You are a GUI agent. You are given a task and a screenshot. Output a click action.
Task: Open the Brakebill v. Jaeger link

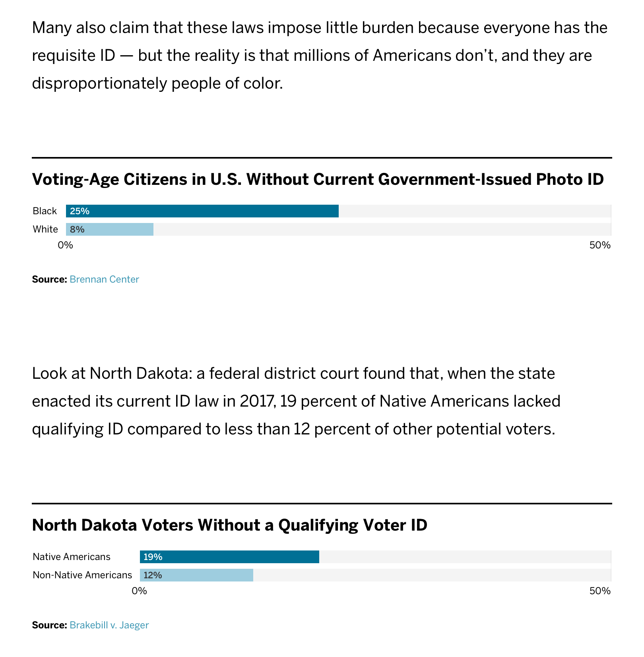109,625
